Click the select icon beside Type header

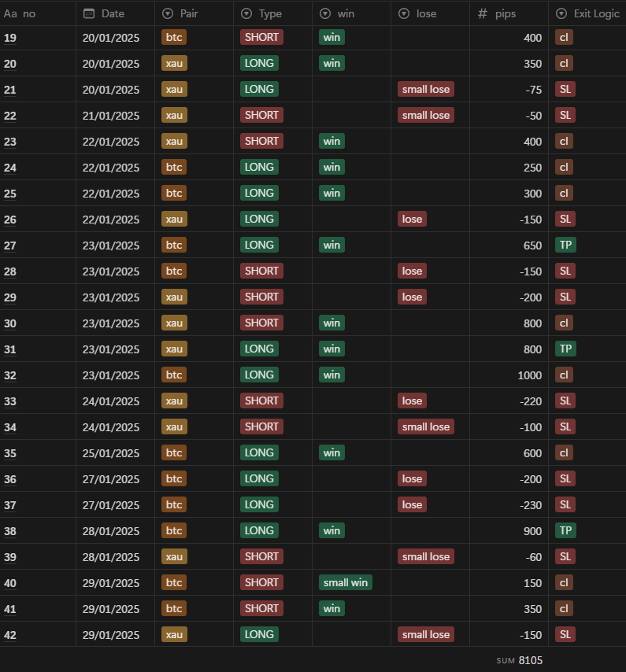[x=246, y=13]
